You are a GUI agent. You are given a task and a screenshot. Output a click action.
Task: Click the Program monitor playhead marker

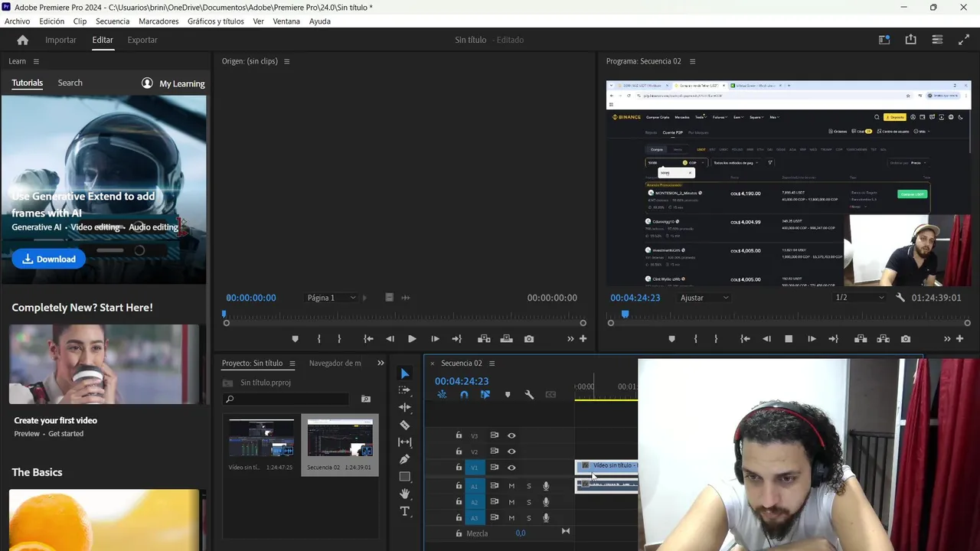tap(625, 314)
